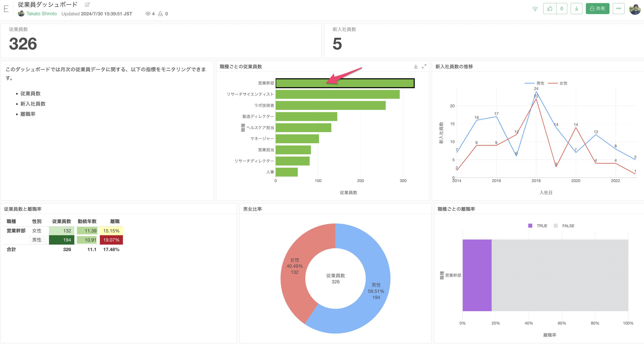Click the 17.48% total turnover value
Image resolution: width=644 pixels, height=344 pixels.
tap(111, 249)
